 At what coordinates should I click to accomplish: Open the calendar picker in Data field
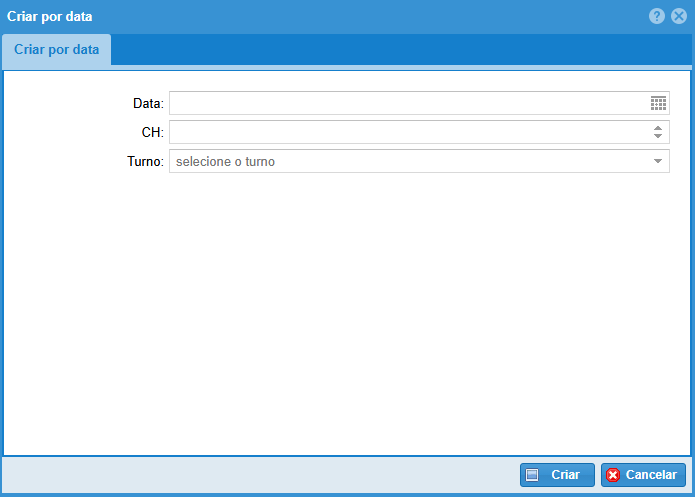[658, 103]
